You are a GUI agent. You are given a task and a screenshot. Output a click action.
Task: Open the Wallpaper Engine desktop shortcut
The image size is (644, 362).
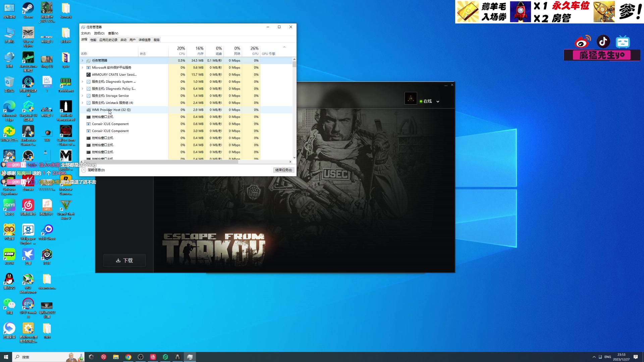click(28, 234)
